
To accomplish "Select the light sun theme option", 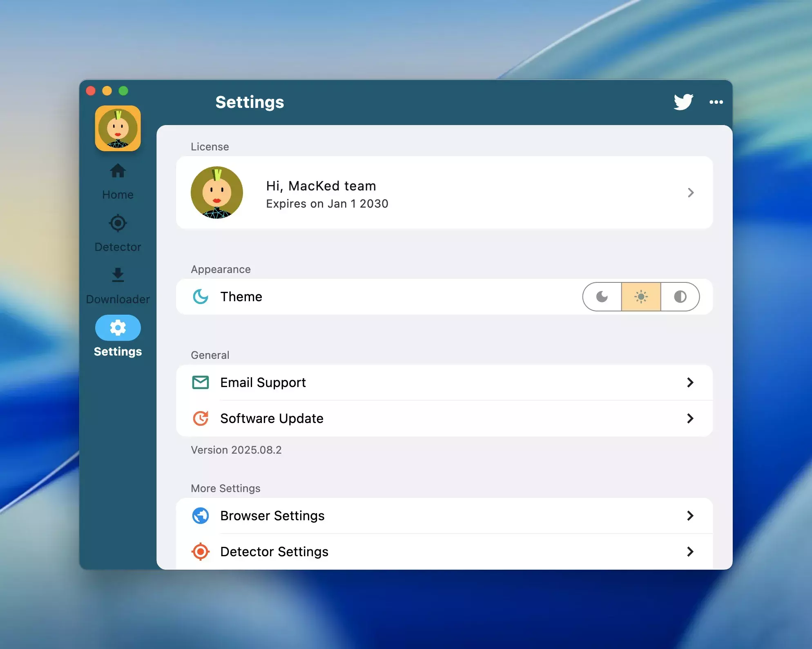I will coord(641,297).
